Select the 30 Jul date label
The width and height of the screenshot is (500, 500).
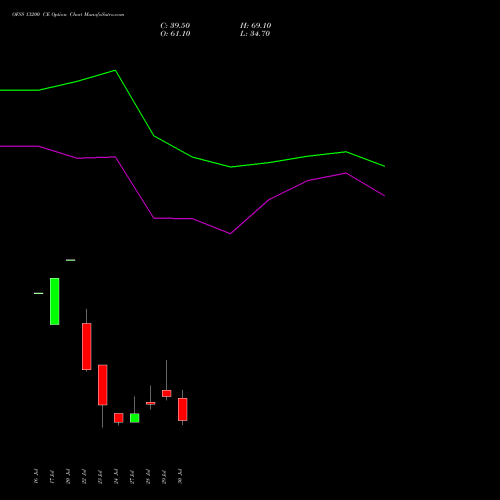coord(180,476)
